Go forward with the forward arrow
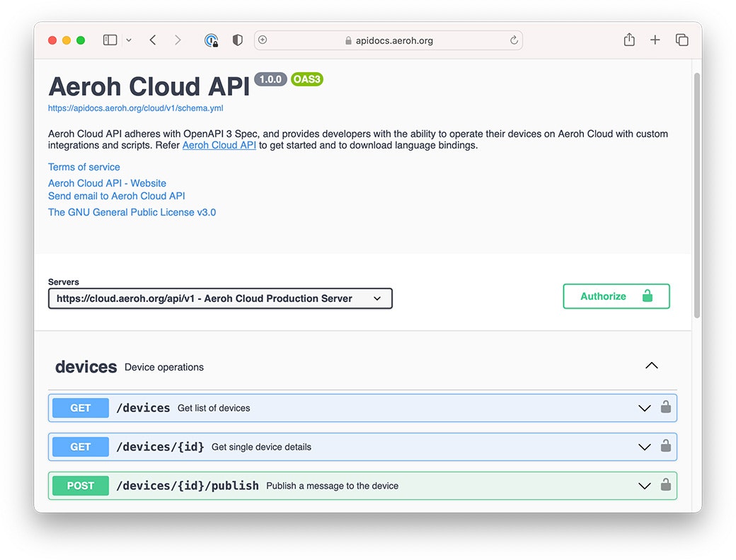Viewport: 736px width, 560px height. click(x=178, y=40)
